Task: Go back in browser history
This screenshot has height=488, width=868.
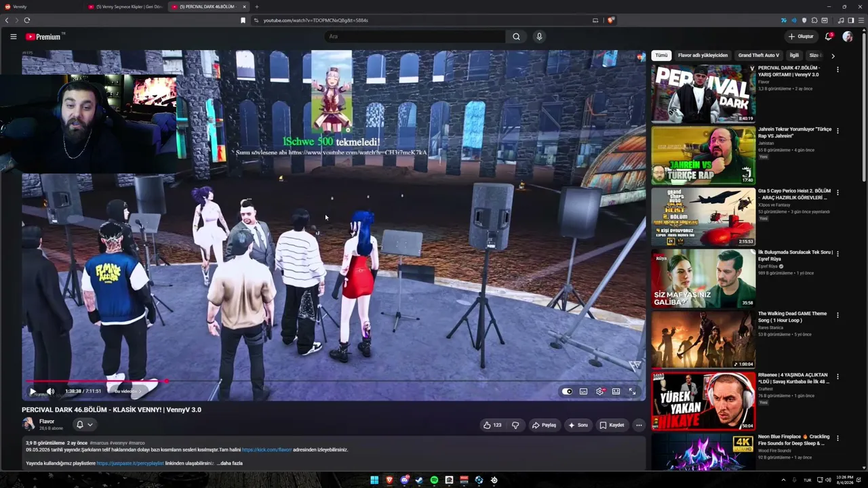Action: point(7,20)
